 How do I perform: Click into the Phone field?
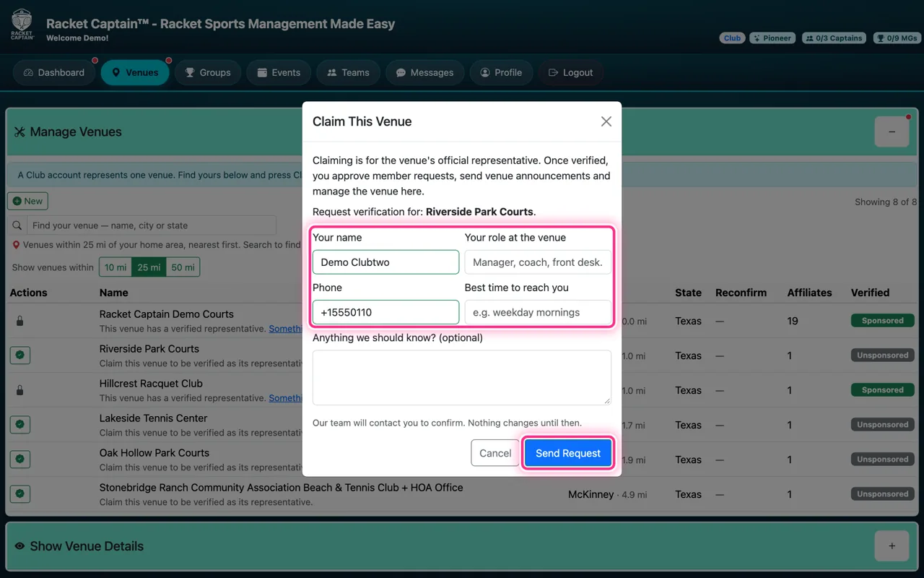tap(385, 312)
